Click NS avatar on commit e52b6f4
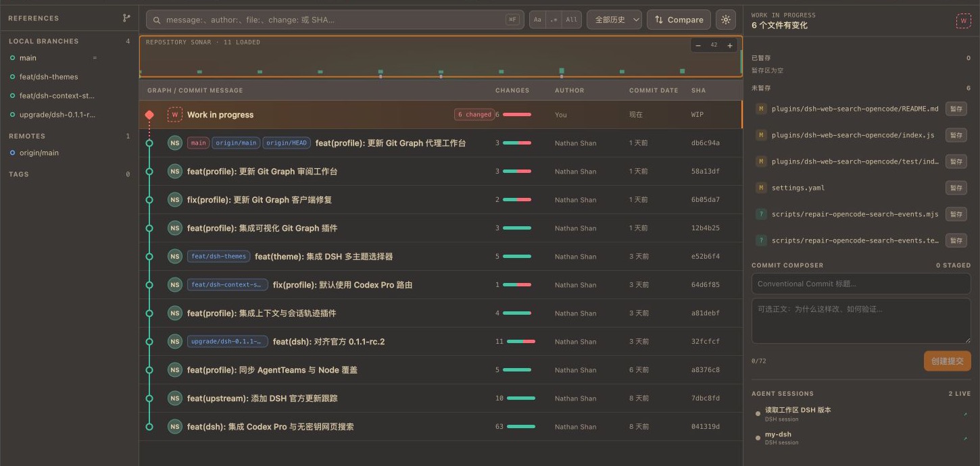Viewport: 980px width, 466px height. coord(175,257)
